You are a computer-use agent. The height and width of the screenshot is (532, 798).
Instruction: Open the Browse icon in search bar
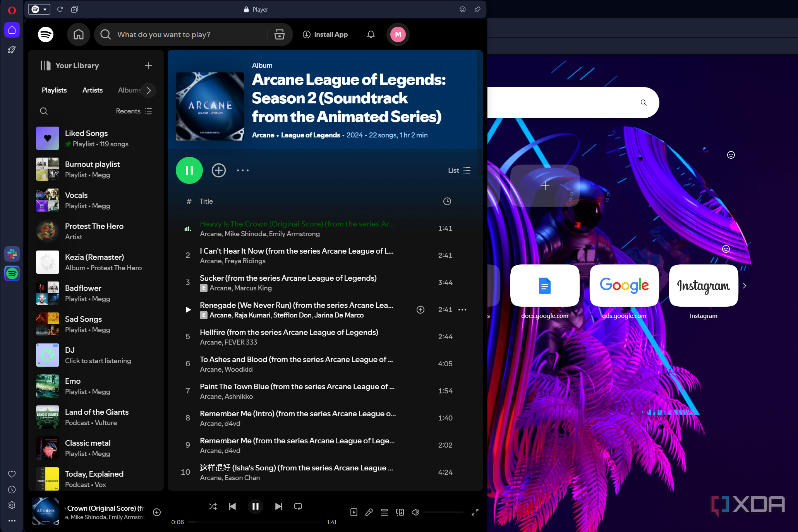(x=280, y=34)
